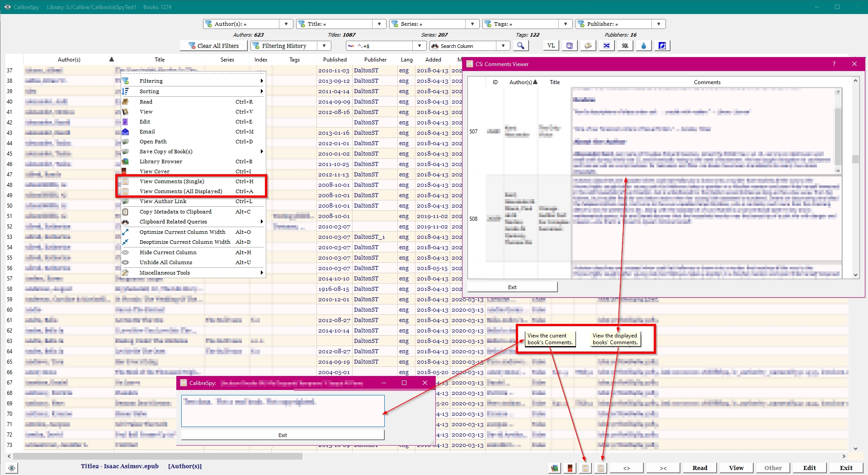This screenshot has height=475, width=868.
Task: Expand the Author(s) filter dropdown arrow
Action: pos(286,24)
